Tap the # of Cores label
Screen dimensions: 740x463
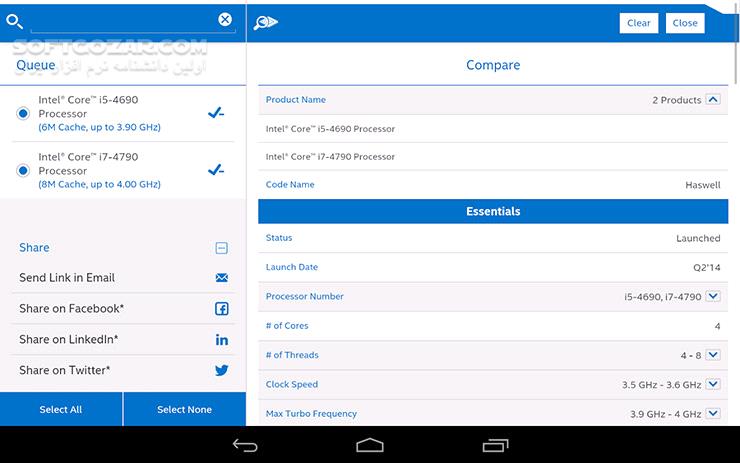click(287, 326)
